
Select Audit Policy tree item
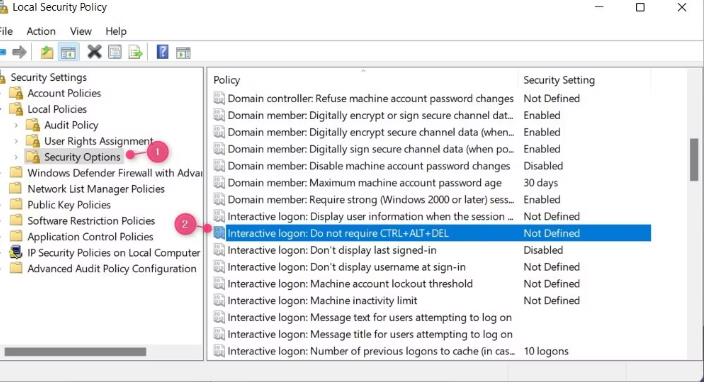(71, 125)
